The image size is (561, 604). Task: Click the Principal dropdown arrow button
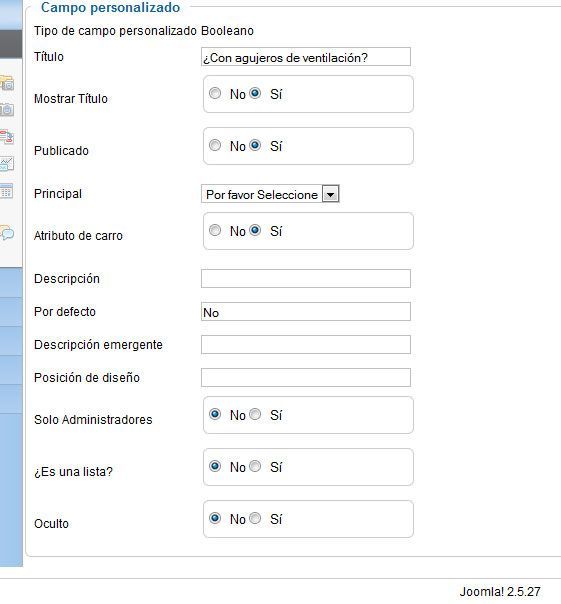(330, 194)
